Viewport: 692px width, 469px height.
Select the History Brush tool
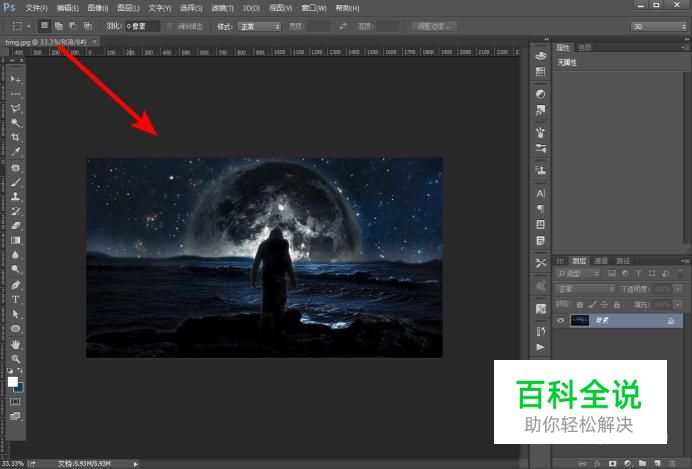pyautogui.click(x=15, y=211)
